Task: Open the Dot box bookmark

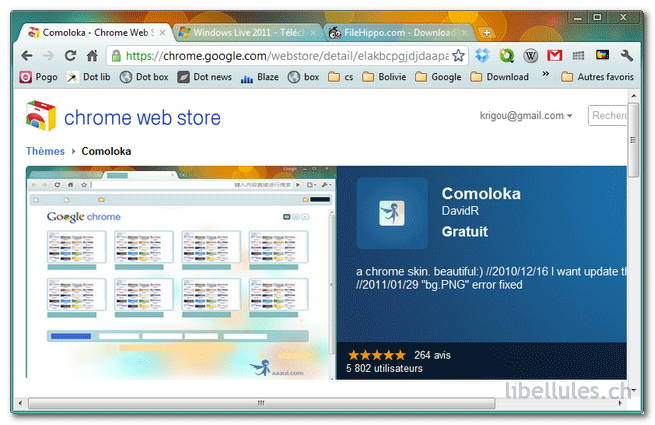Action: pos(144,77)
